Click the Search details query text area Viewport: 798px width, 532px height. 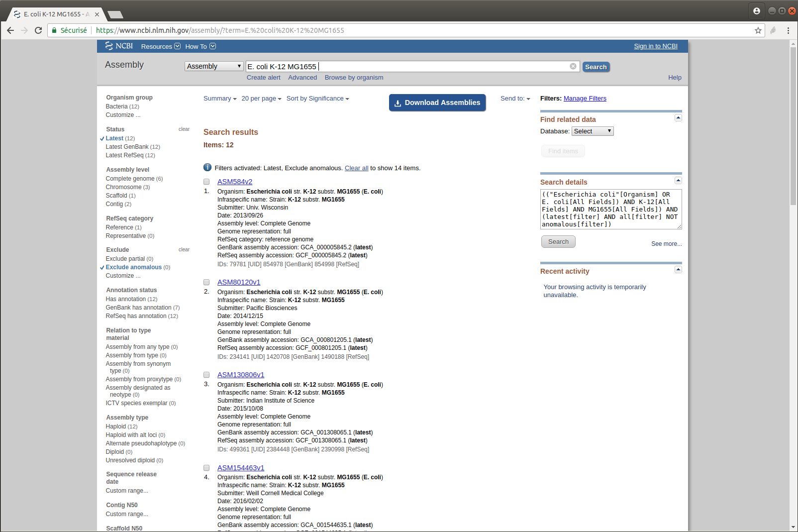click(x=611, y=210)
